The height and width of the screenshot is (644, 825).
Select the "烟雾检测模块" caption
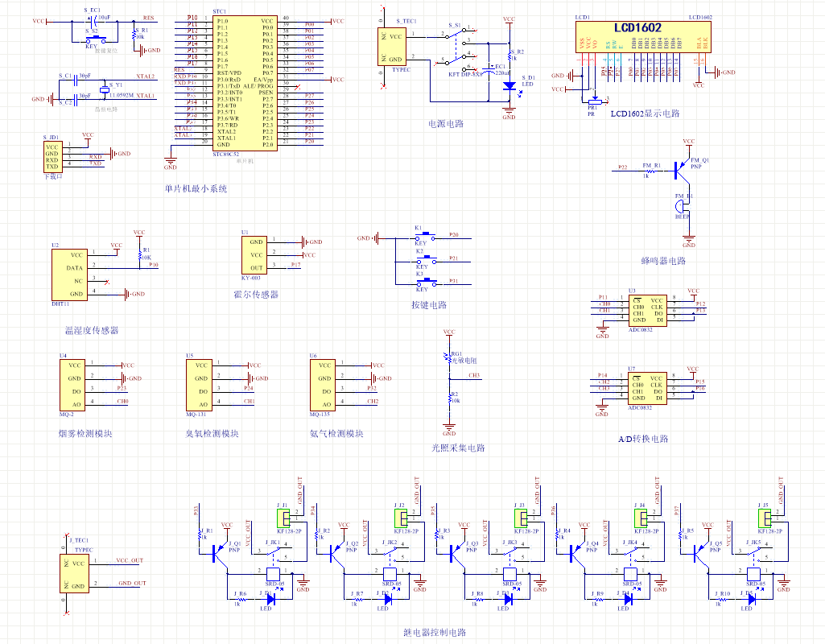(85, 434)
